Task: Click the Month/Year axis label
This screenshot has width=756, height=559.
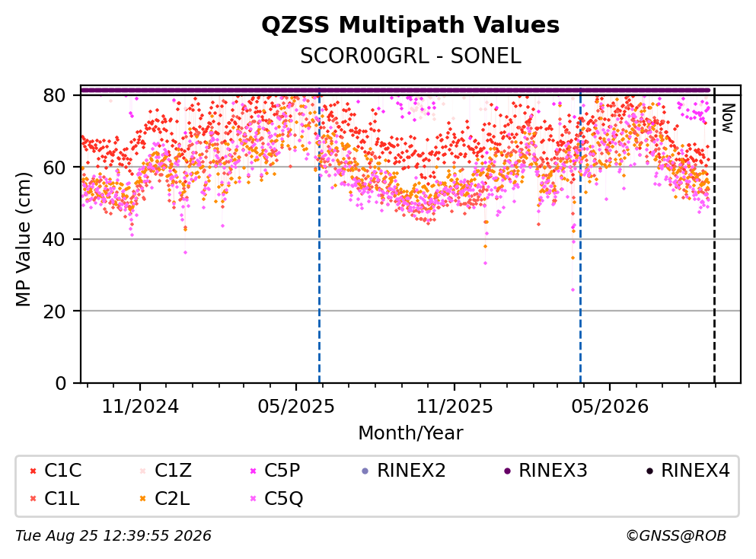Action: [x=410, y=433]
